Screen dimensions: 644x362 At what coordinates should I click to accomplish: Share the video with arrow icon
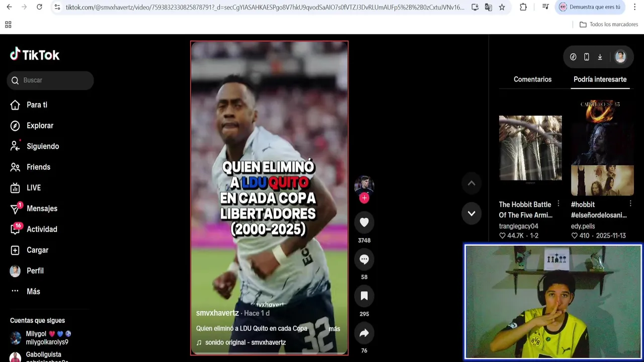click(x=364, y=333)
